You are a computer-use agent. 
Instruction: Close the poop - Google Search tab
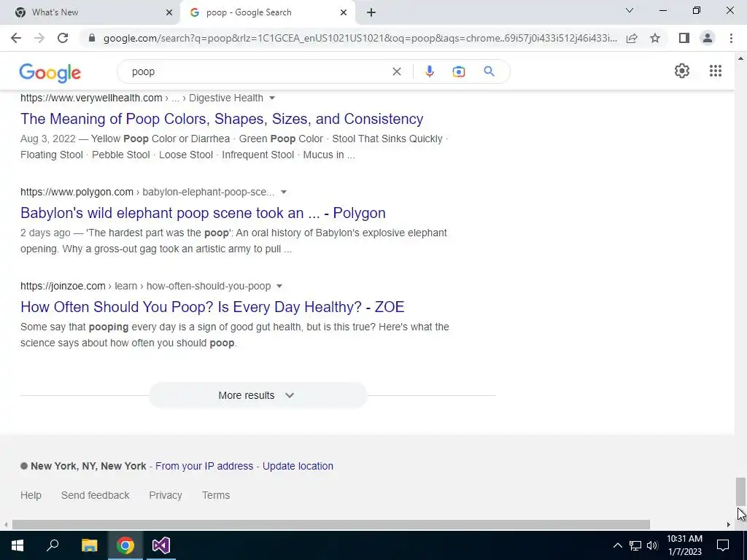click(x=343, y=12)
